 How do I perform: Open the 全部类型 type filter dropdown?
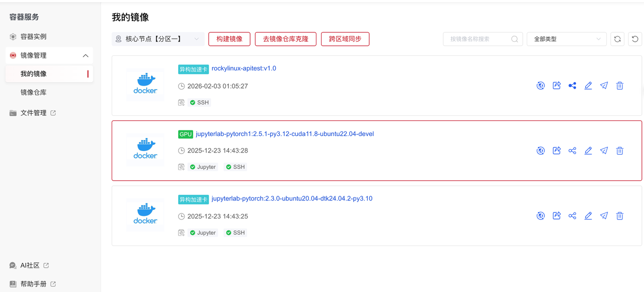click(x=567, y=39)
